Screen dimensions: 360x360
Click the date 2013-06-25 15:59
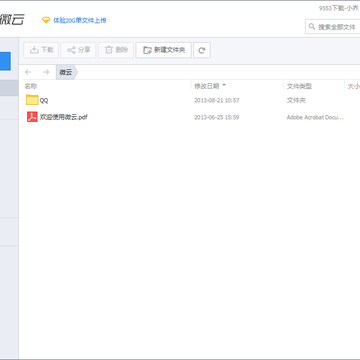[217, 117]
